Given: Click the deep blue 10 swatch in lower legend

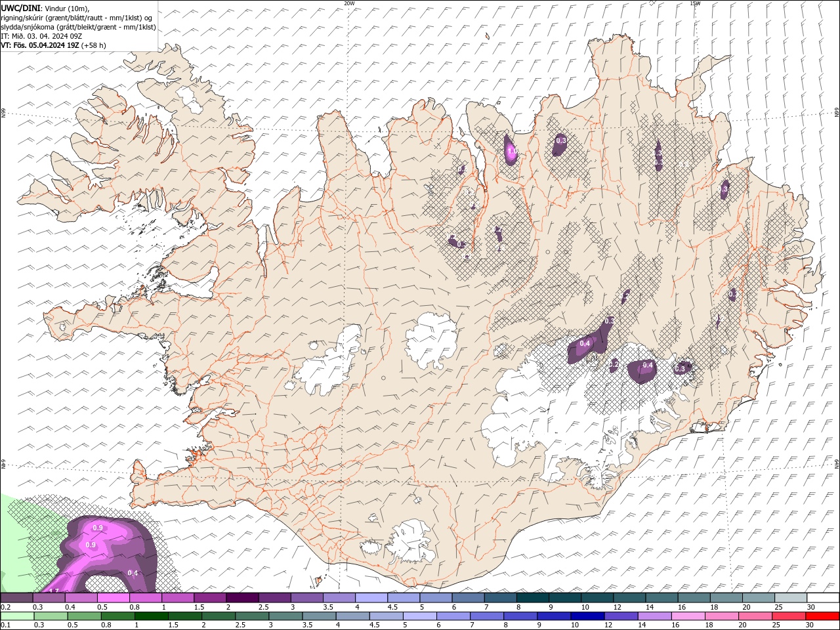Looking at the screenshot, I should coord(586,616).
